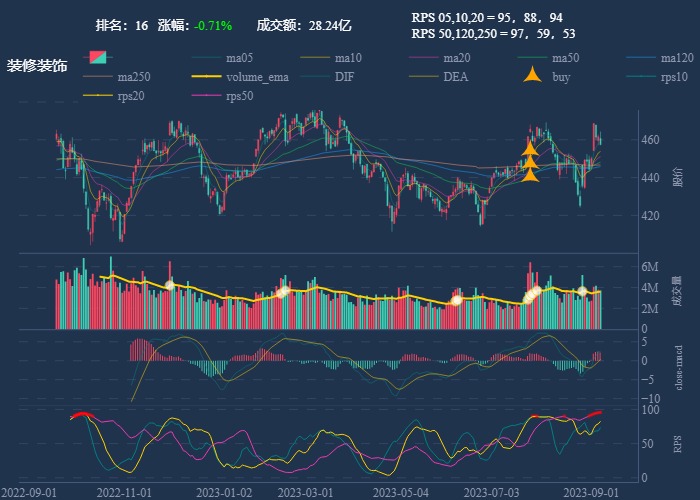Toggle the DIF legend label

pos(344,77)
